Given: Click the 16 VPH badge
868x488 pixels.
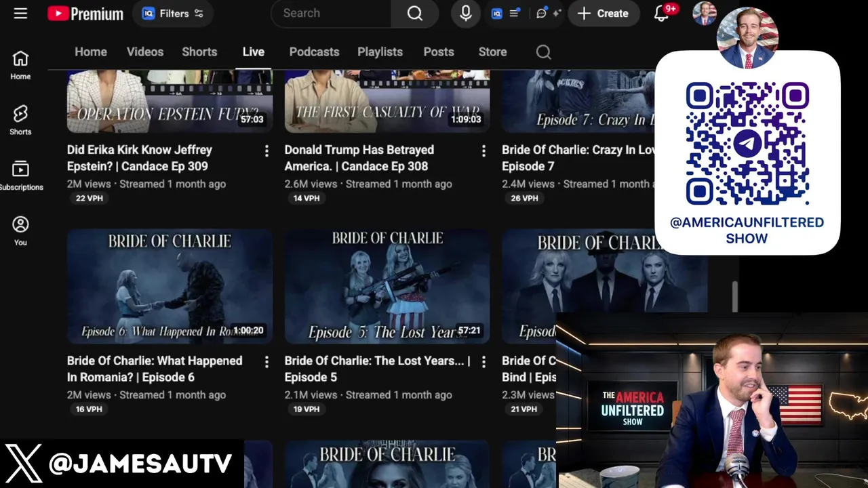Looking at the screenshot, I should click(89, 409).
